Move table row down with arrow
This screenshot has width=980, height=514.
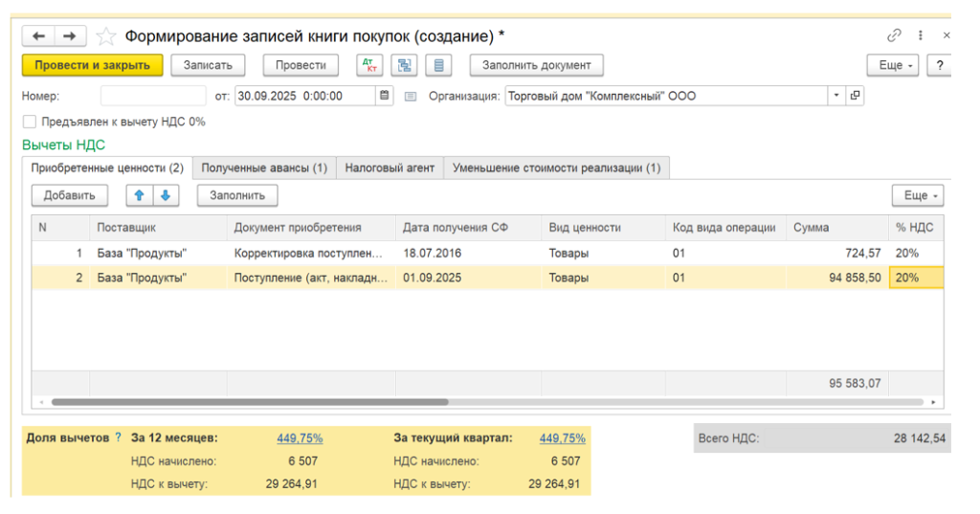click(165, 195)
